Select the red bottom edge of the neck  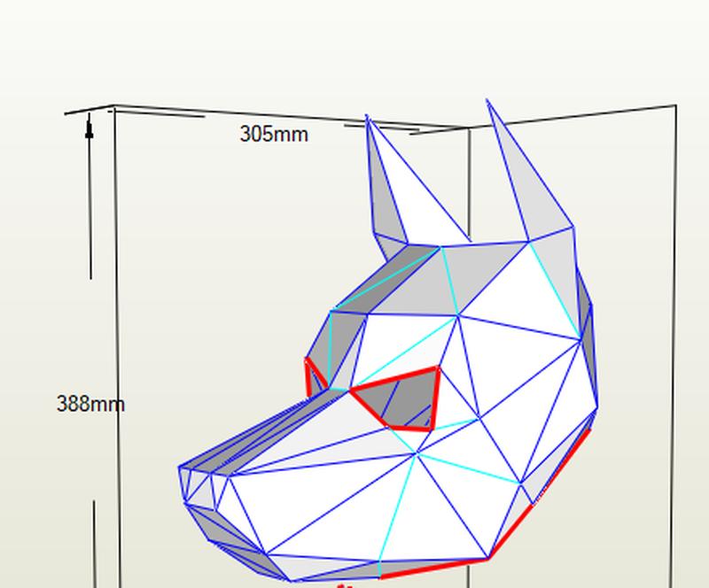click(434, 568)
